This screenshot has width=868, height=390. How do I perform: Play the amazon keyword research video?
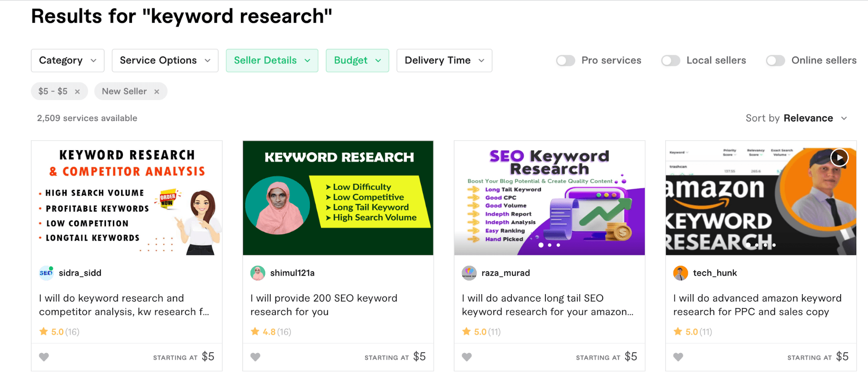point(839,157)
